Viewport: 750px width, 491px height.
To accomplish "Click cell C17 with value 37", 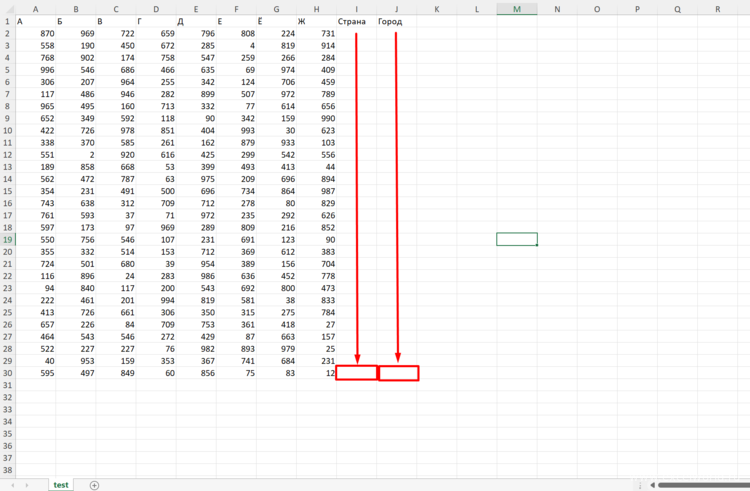I will coord(116,216).
